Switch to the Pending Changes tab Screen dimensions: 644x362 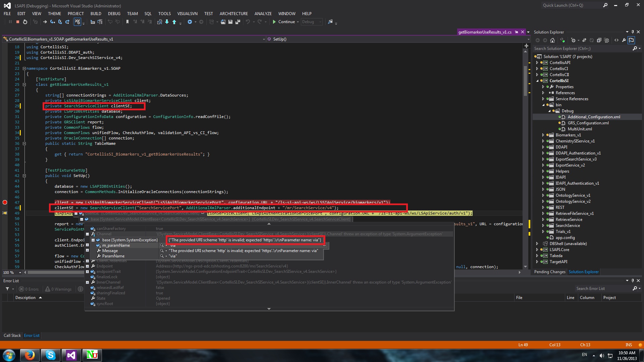pyautogui.click(x=550, y=272)
